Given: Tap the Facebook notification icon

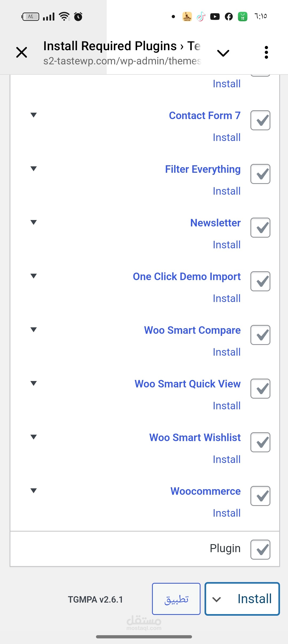Looking at the screenshot, I should pos(229,17).
